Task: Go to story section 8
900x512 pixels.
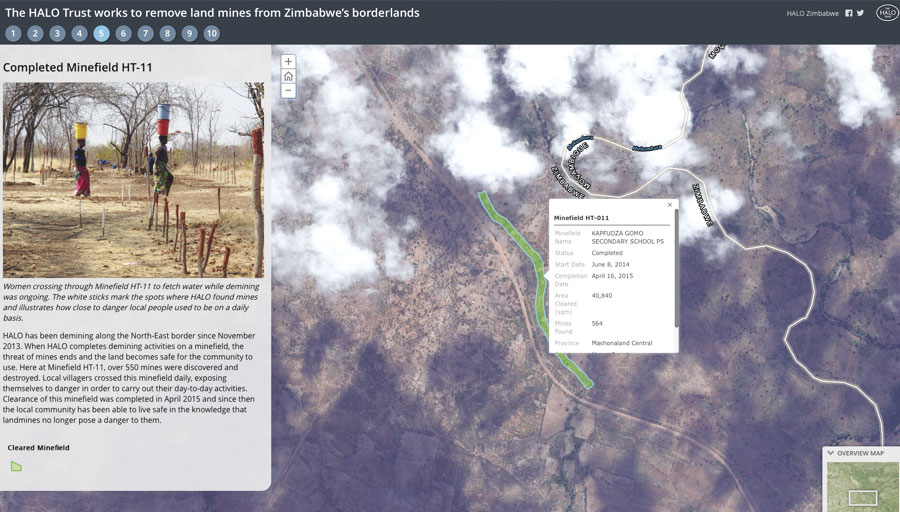Action: (x=167, y=33)
